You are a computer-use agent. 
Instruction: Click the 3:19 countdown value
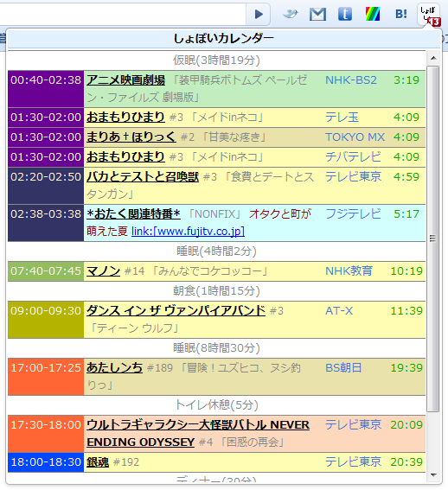[406, 80]
